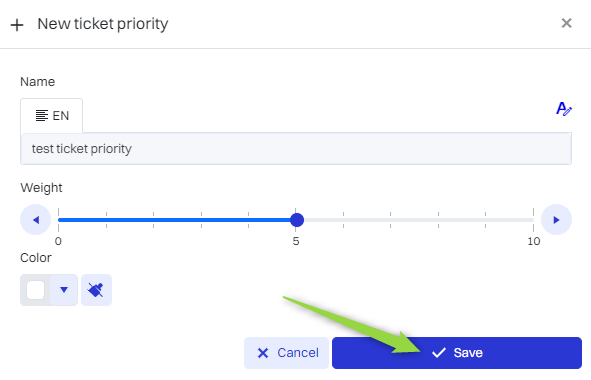This screenshot has height=380, width=591.
Task: Click the X icon on Cancel
Action: click(x=263, y=353)
